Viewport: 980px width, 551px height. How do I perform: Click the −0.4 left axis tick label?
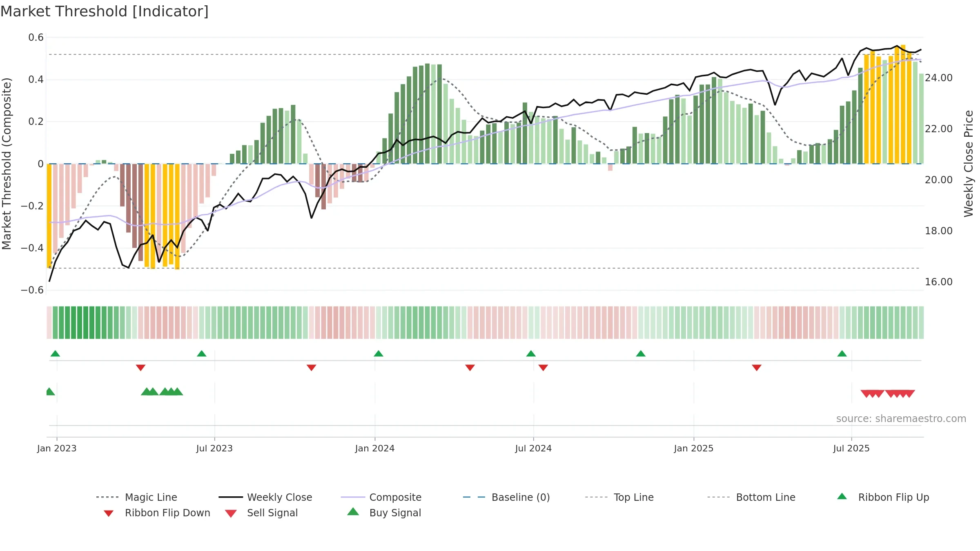pyautogui.click(x=32, y=248)
